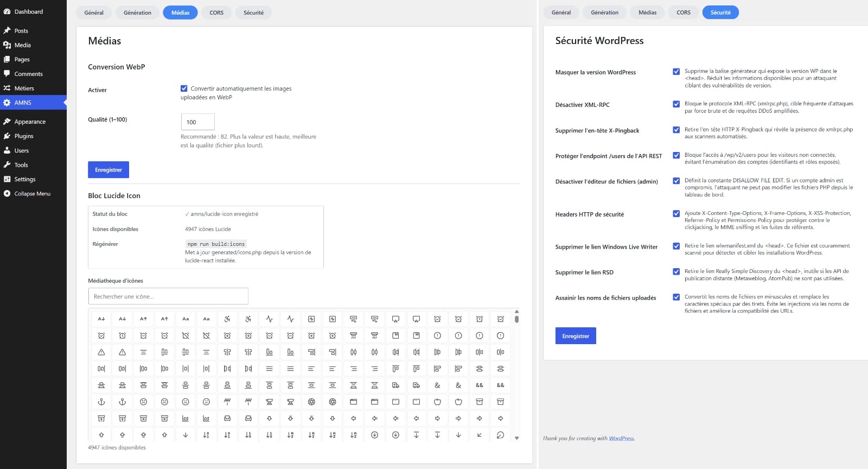The height and width of the screenshot is (469, 868).
Task: Open the Media library sidebar item
Action: pyautogui.click(x=33, y=45)
